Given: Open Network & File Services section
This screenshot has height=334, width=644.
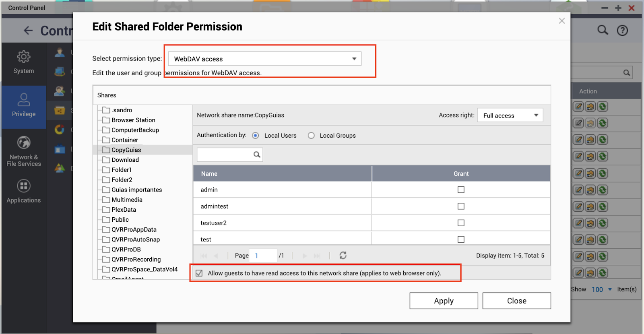Looking at the screenshot, I should pyautogui.click(x=24, y=151).
